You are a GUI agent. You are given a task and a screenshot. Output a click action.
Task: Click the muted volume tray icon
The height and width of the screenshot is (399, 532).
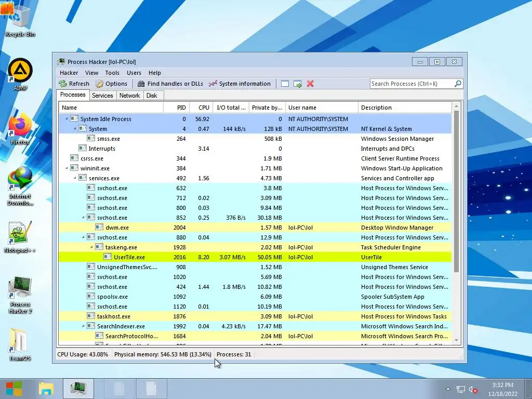pyautogui.click(x=473, y=390)
